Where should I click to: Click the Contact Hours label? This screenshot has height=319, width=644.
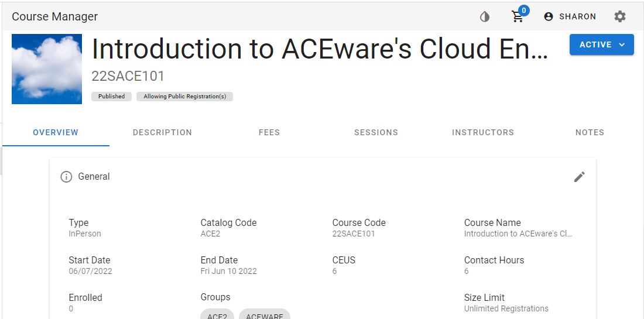point(494,260)
